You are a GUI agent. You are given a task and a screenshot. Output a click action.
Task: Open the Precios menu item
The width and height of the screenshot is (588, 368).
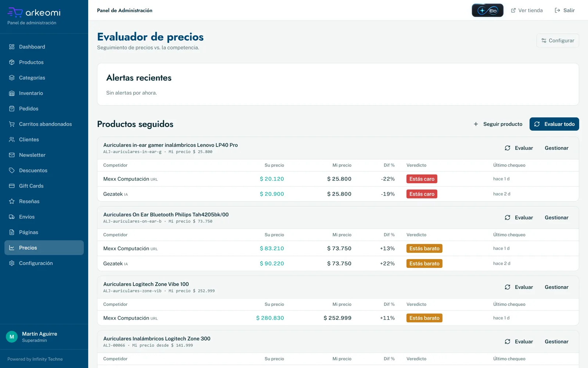(44, 248)
